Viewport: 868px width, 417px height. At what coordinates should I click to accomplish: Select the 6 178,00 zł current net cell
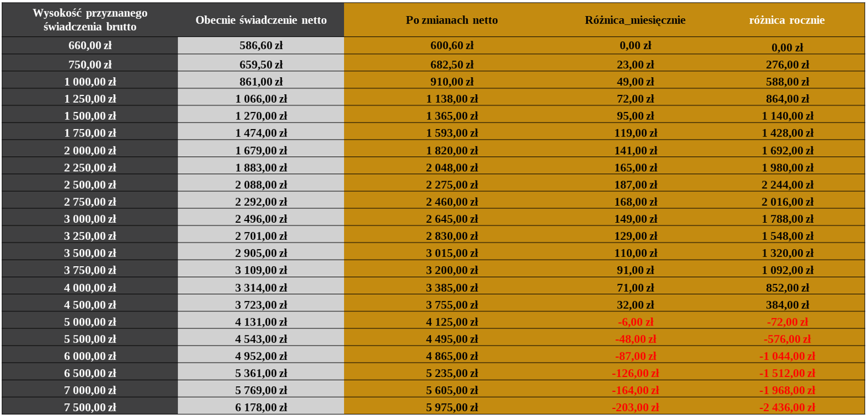click(261, 407)
